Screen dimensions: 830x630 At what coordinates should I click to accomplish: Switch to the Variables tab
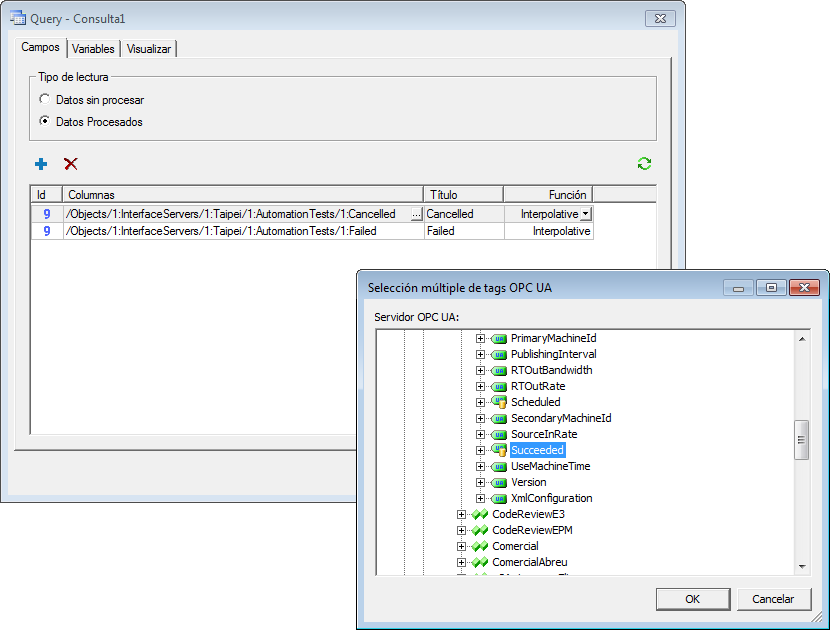(x=93, y=49)
